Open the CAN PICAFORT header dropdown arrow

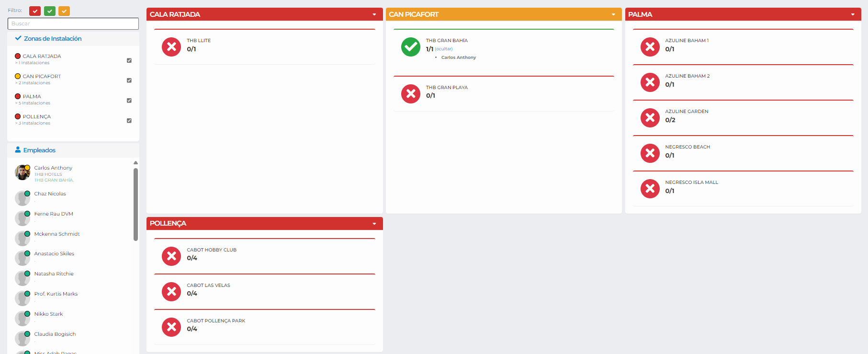coord(613,14)
